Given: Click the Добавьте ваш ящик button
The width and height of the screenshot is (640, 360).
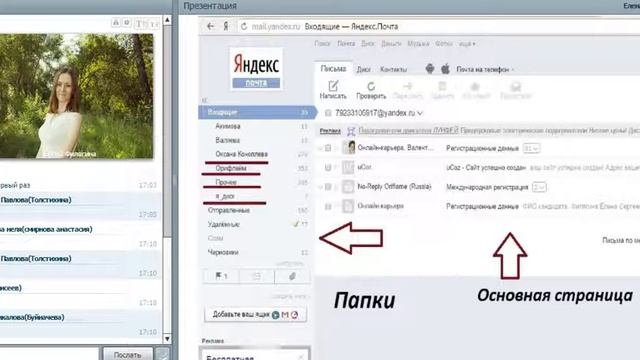Looking at the screenshot, I should pos(256,315).
